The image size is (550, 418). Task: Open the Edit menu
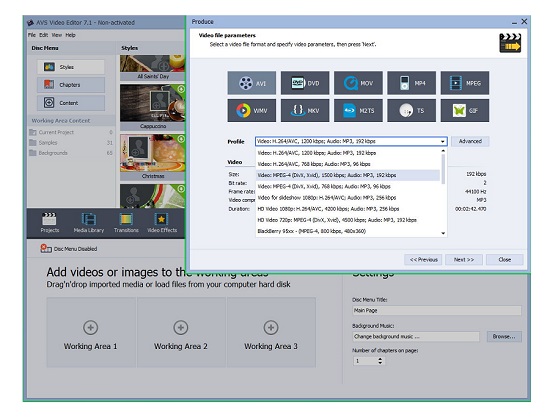click(x=43, y=35)
